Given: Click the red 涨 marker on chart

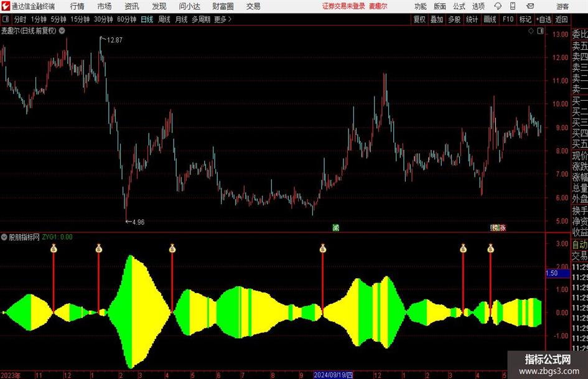Looking at the screenshot, I should point(503,227).
